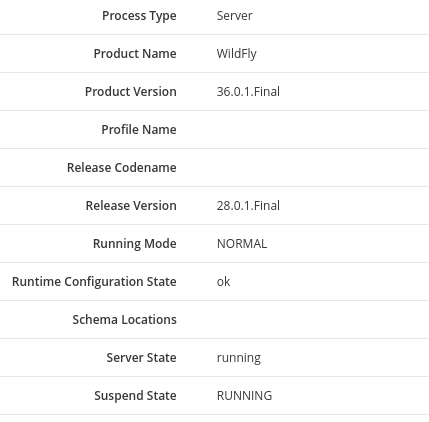Viewport: 429px width, 422px height.
Task: Click the Server State label
Action: tap(141, 358)
